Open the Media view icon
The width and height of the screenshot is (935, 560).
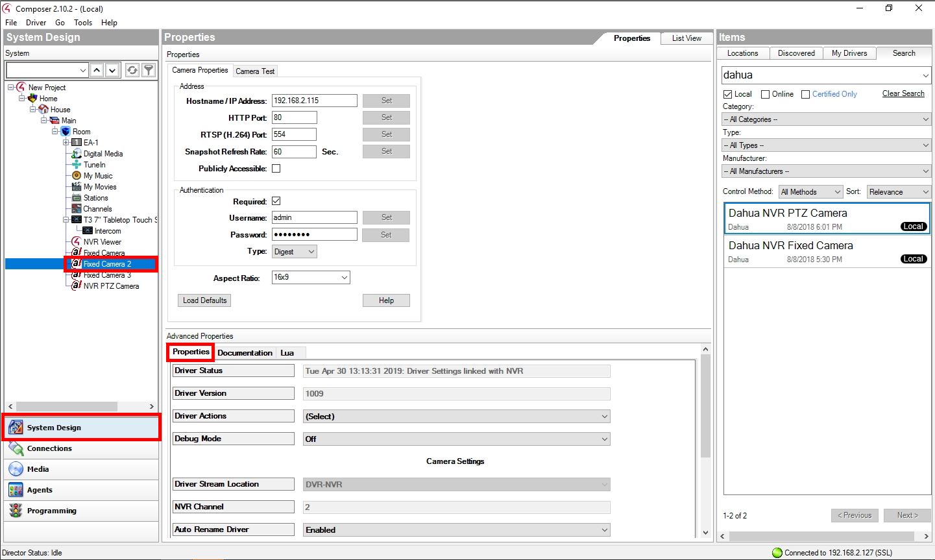(x=16, y=469)
